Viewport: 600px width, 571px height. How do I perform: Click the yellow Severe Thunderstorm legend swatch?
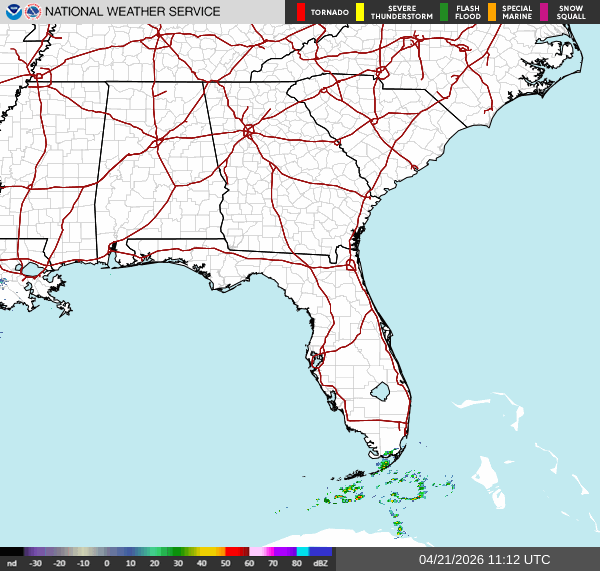[359, 12]
